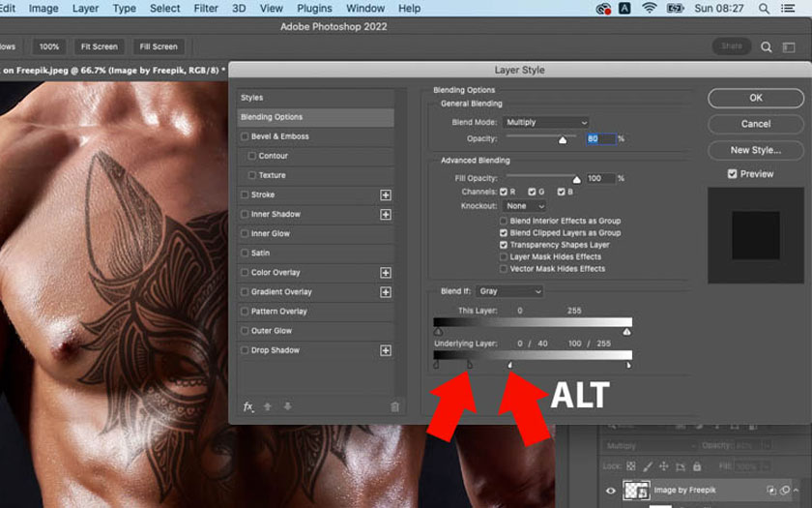
Task: Click the lock all padlock icon
Action: coord(697,466)
